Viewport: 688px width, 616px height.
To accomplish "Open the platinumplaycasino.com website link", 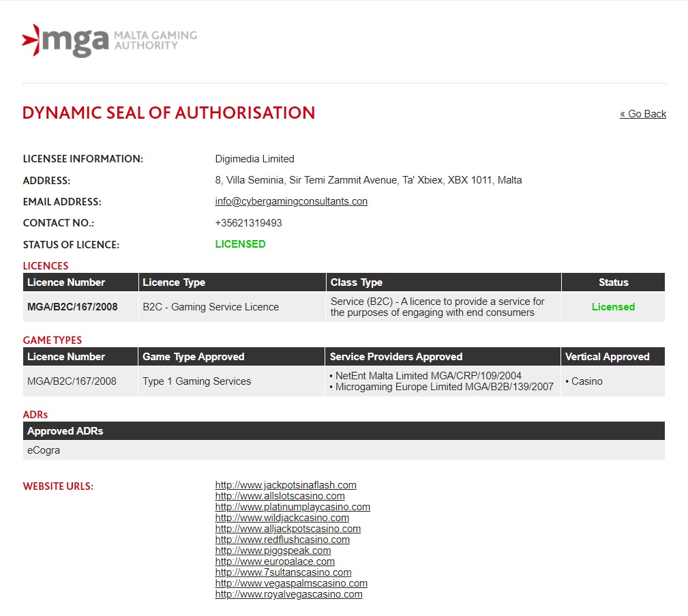I will (293, 507).
